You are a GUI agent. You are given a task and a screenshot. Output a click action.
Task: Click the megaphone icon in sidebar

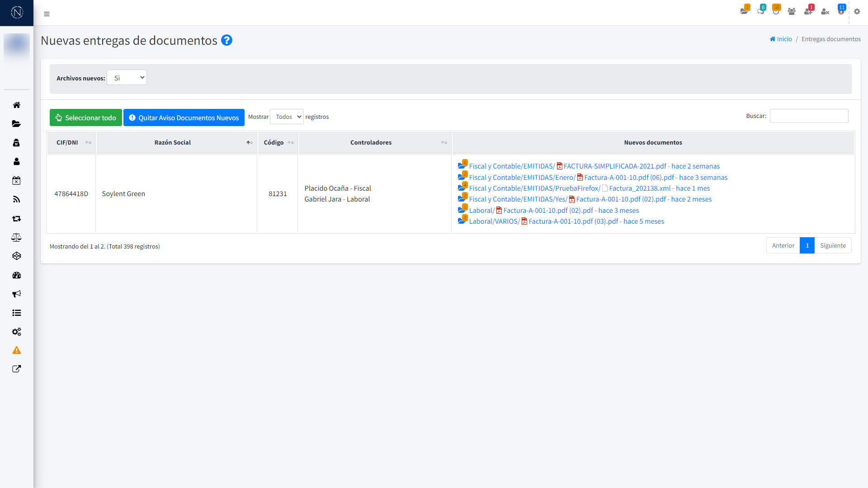tap(17, 294)
